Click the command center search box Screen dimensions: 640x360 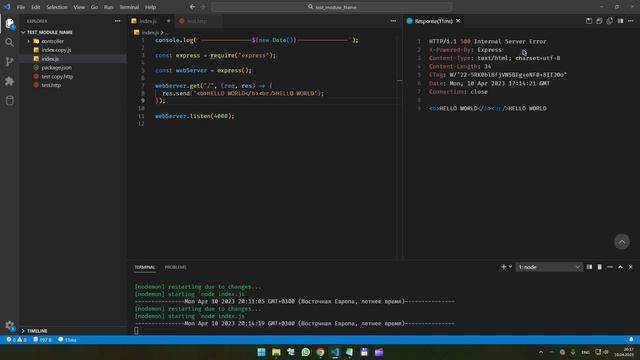tap(332, 7)
